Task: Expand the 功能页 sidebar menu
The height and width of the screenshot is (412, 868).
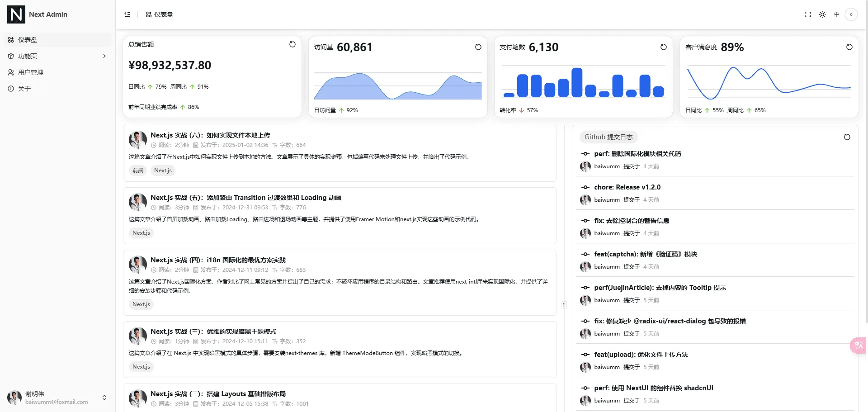Action: pyautogui.click(x=57, y=56)
